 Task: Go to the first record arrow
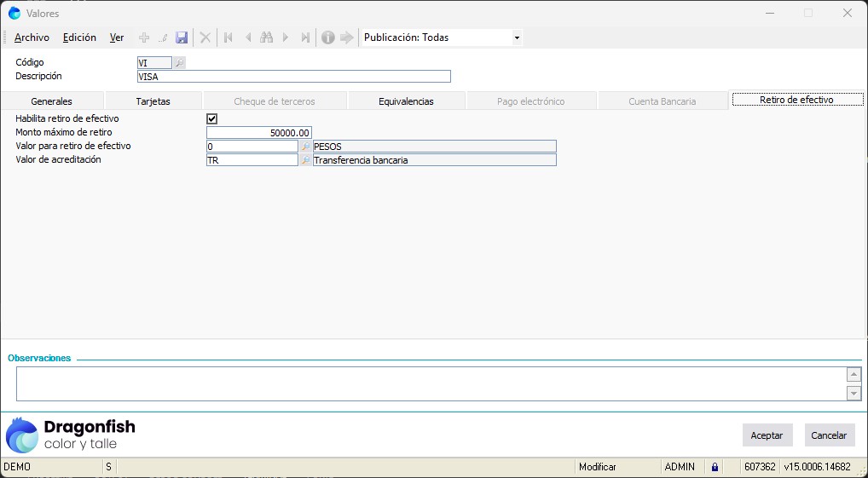(x=228, y=37)
